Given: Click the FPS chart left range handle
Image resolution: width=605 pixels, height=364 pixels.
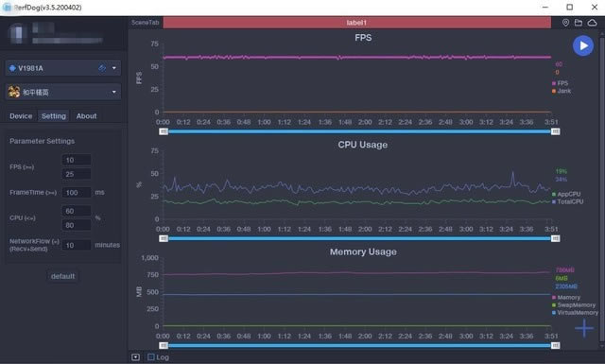Looking at the screenshot, I should pyautogui.click(x=164, y=131).
